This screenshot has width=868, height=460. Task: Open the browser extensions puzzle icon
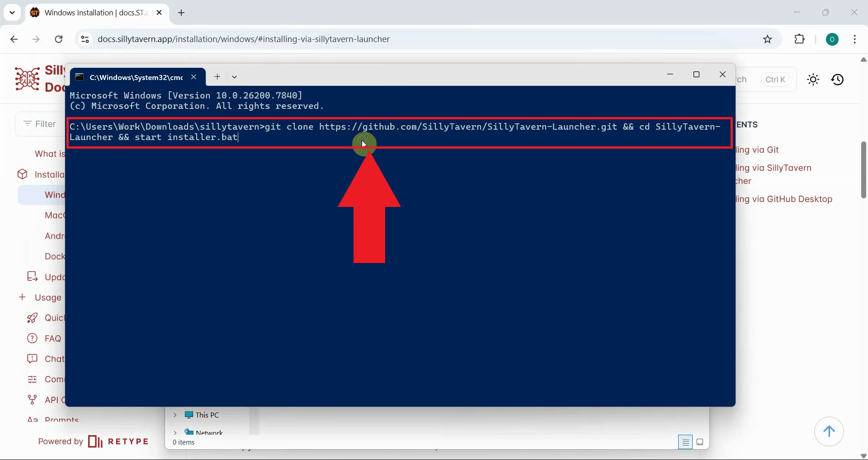(799, 39)
